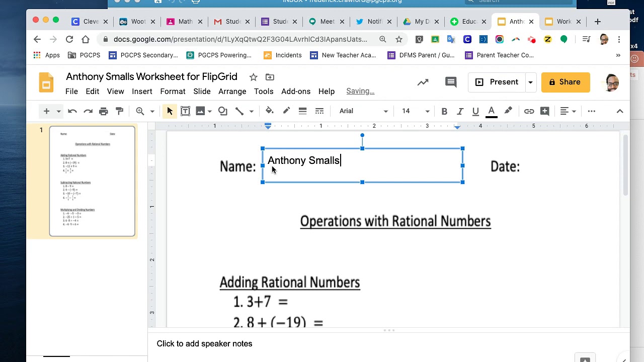Open the Apps bookmarks shortcut
Image resolution: width=644 pixels, height=362 pixels.
pos(46,55)
